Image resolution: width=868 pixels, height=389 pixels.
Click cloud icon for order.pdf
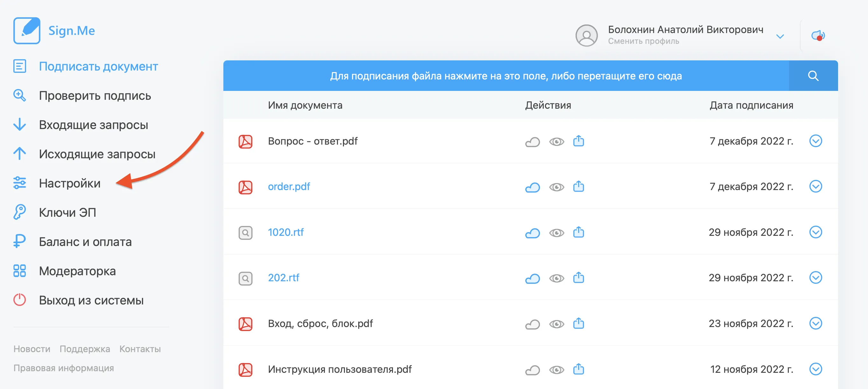[x=532, y=187]
